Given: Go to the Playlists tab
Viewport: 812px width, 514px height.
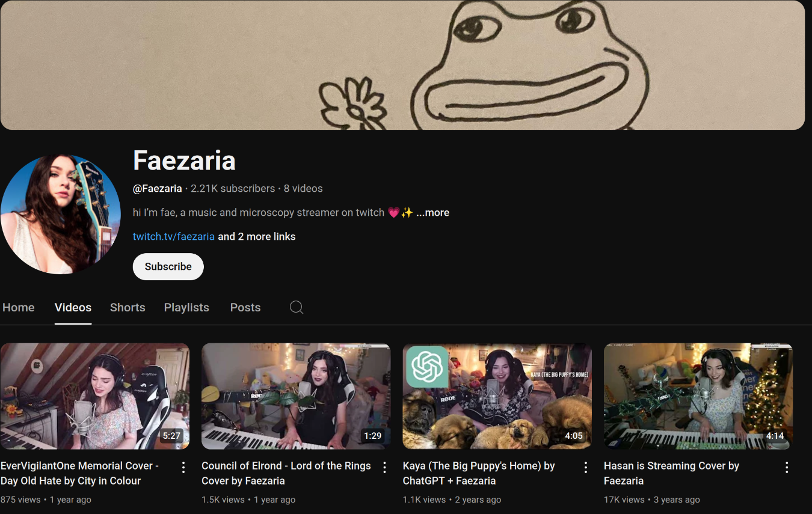Looking at the screenshot, I should pos(186,307).
